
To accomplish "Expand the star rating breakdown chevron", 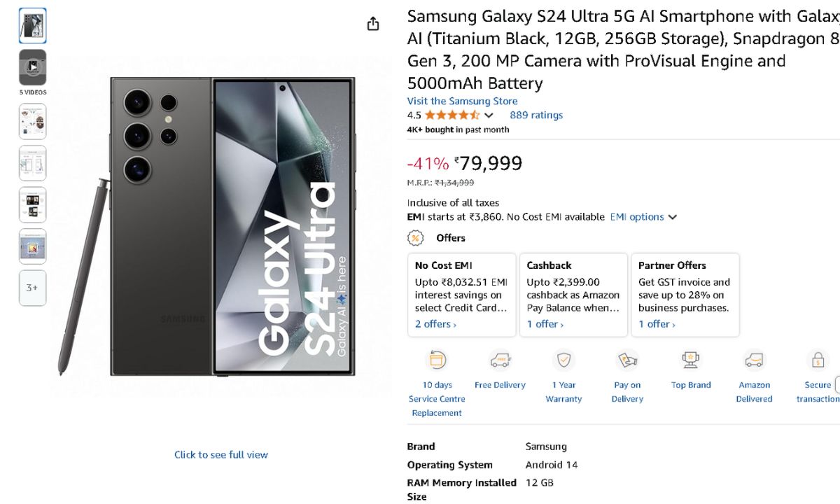I will point(489,115).
